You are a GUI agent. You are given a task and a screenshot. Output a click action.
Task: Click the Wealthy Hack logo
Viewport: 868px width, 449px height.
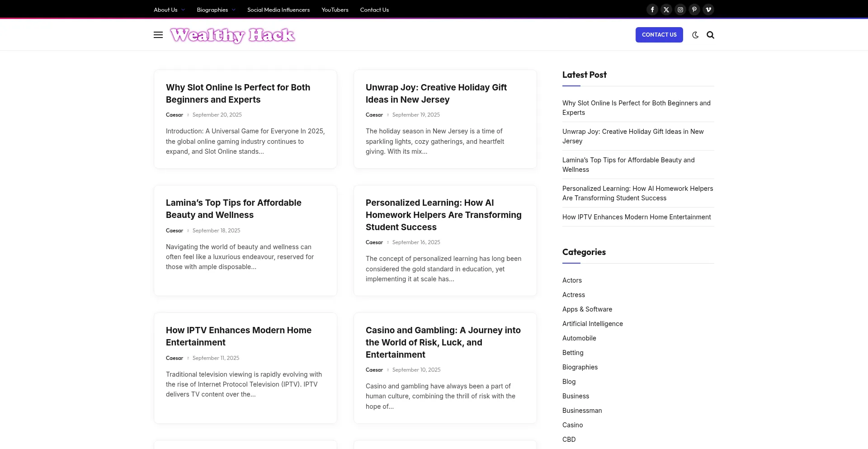tap(232, 35)
